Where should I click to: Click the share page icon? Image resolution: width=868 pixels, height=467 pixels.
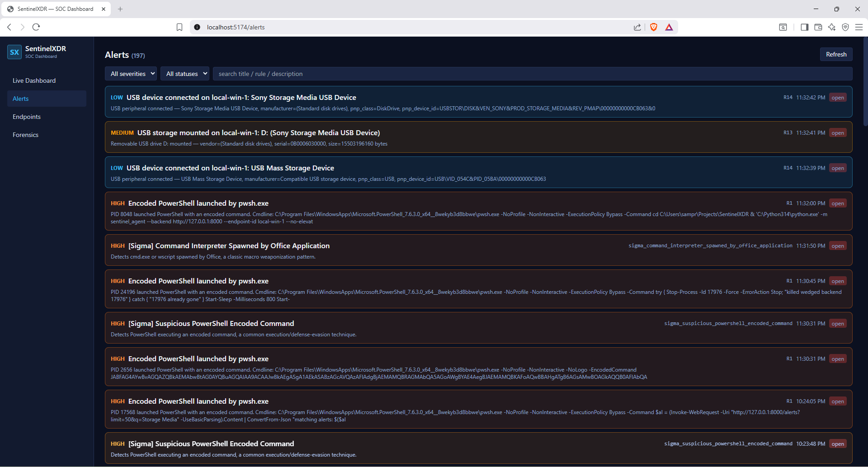click(x=637, y=27)
